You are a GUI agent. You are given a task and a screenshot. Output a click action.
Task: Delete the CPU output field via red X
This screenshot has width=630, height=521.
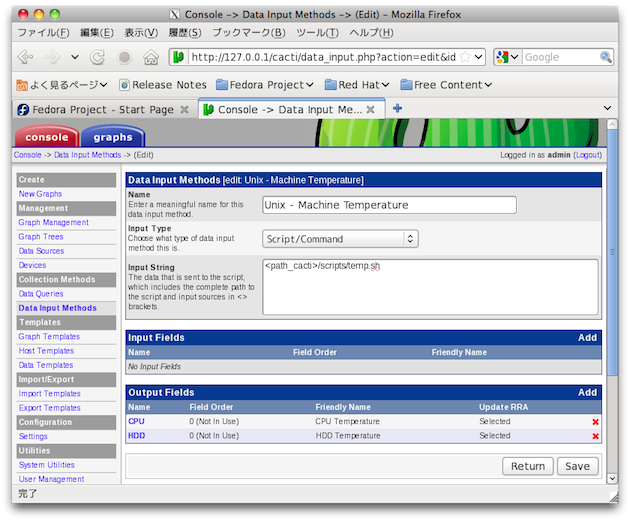coord(595,422)
